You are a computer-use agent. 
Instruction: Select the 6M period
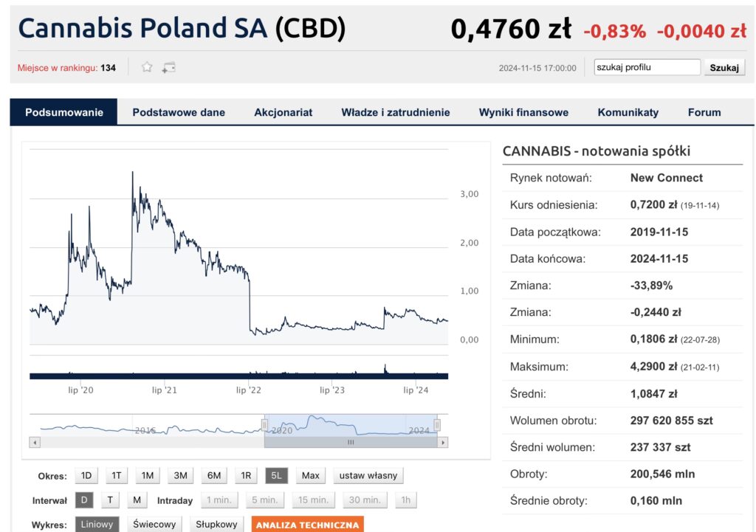[x=213, y=476]
